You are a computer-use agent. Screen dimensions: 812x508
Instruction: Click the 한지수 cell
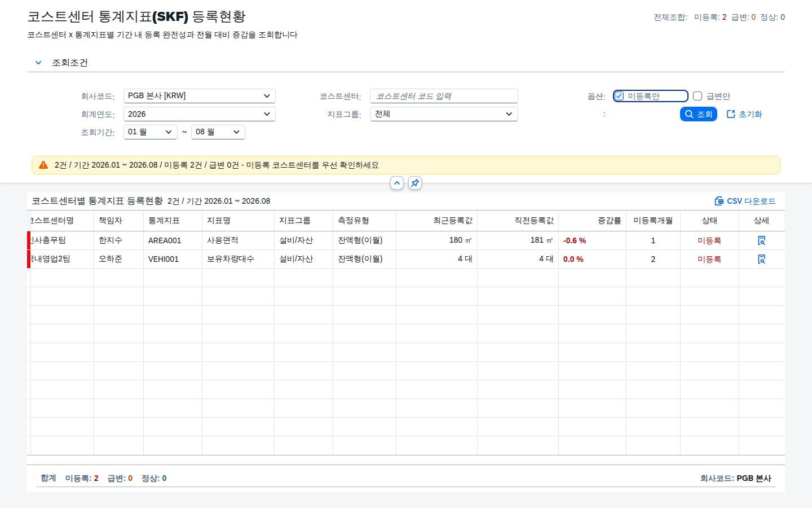click(x=118, y=240)
